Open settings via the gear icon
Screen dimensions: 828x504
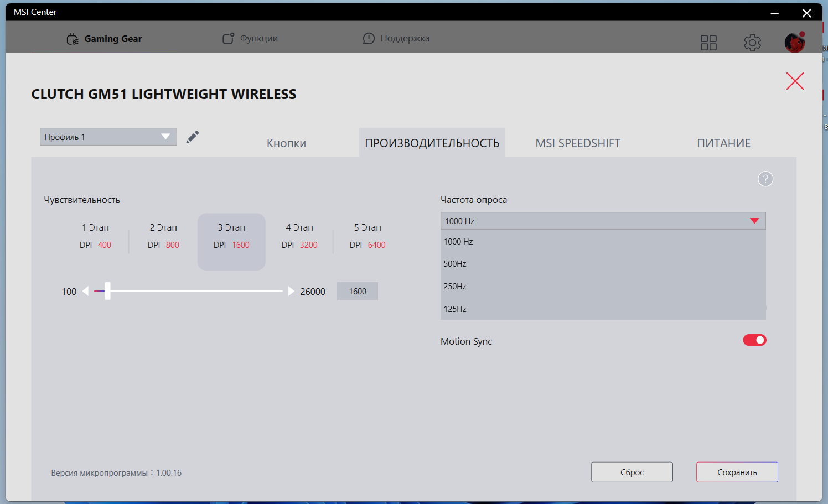click(x=752, y=43)
